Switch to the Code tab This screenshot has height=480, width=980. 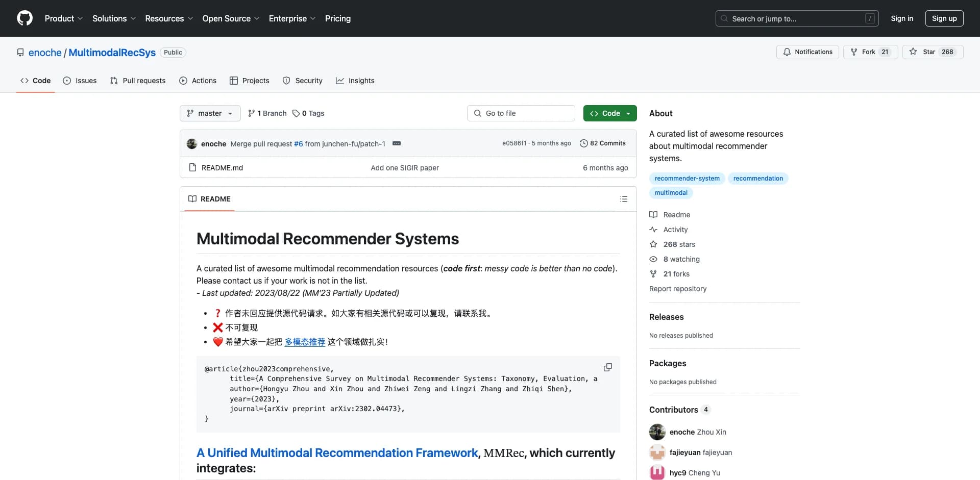pyautogui.click(x=35, y=81)
